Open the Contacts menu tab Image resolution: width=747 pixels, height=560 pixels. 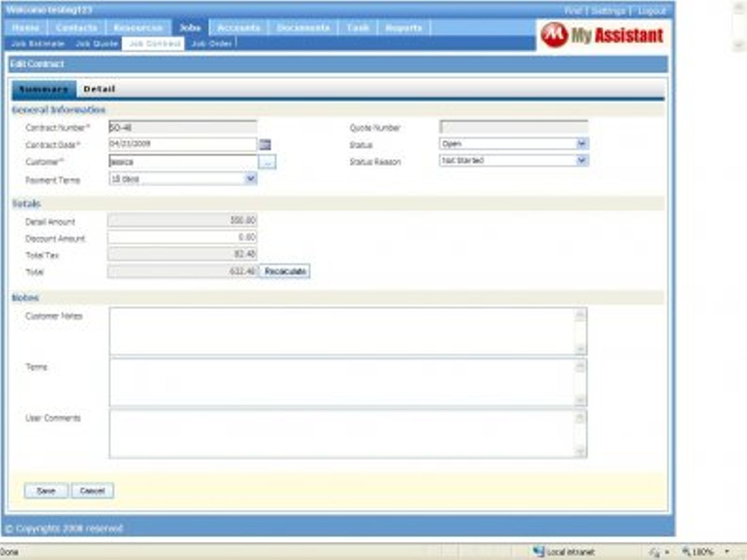pyautogui.click(x=77, y=28)
